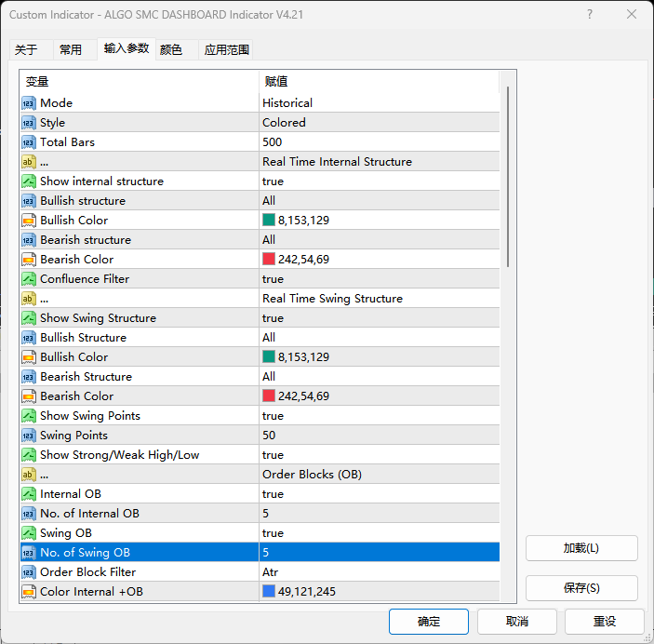Image resolution: width=654 pixels, height=644 pixels.
Task: Click the icon beside Internal OB
Action: click(x=28, y=494)
